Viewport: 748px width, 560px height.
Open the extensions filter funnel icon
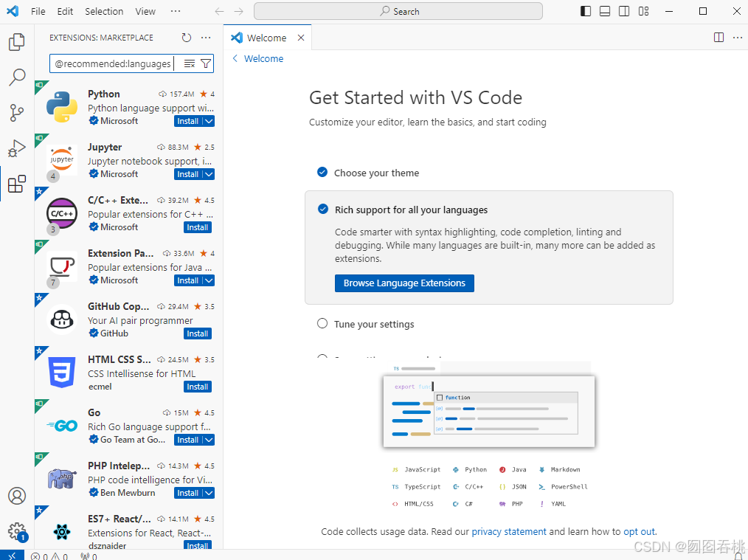[206, 63]
